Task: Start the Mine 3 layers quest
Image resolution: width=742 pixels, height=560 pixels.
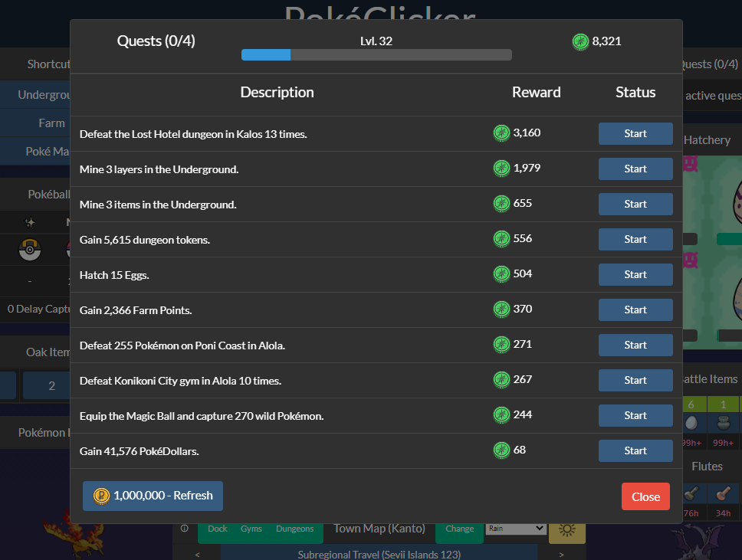Action: pos(635,169)
